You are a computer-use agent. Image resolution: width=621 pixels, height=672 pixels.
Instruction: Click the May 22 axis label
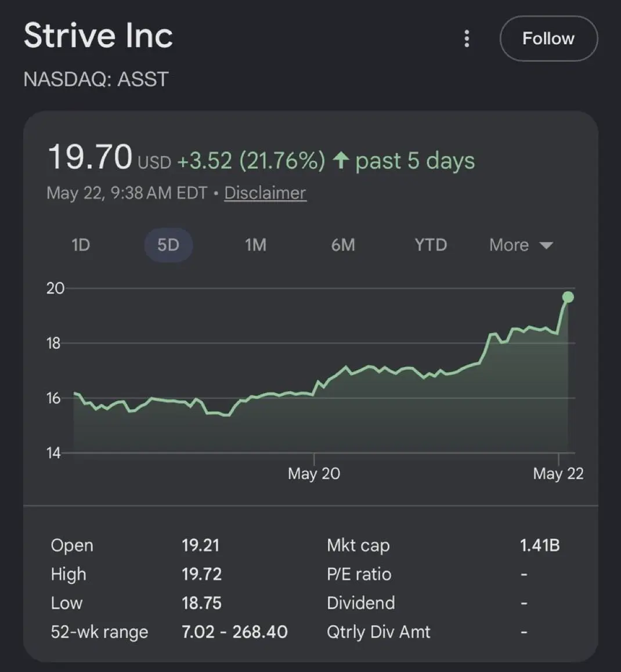(558, 474)
